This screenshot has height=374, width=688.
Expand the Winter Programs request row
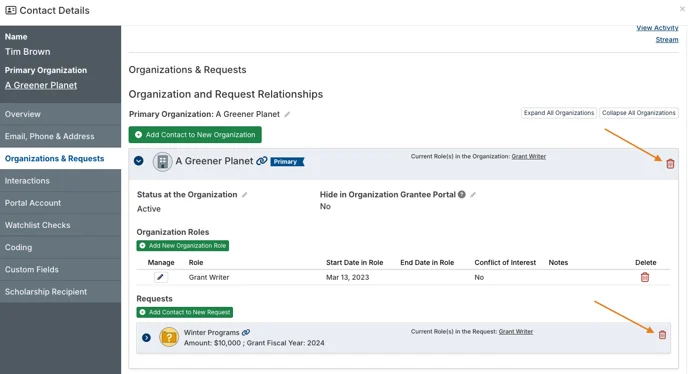[x=147, y=338]
